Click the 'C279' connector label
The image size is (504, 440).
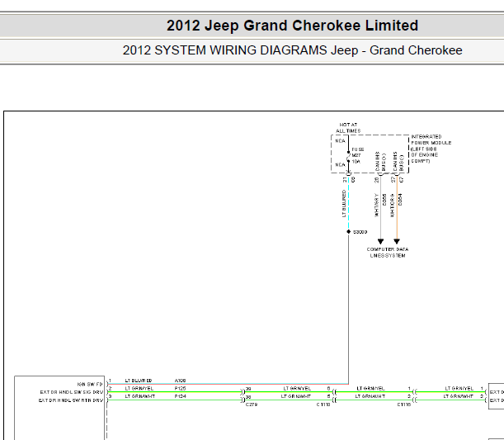pos(252,405)
